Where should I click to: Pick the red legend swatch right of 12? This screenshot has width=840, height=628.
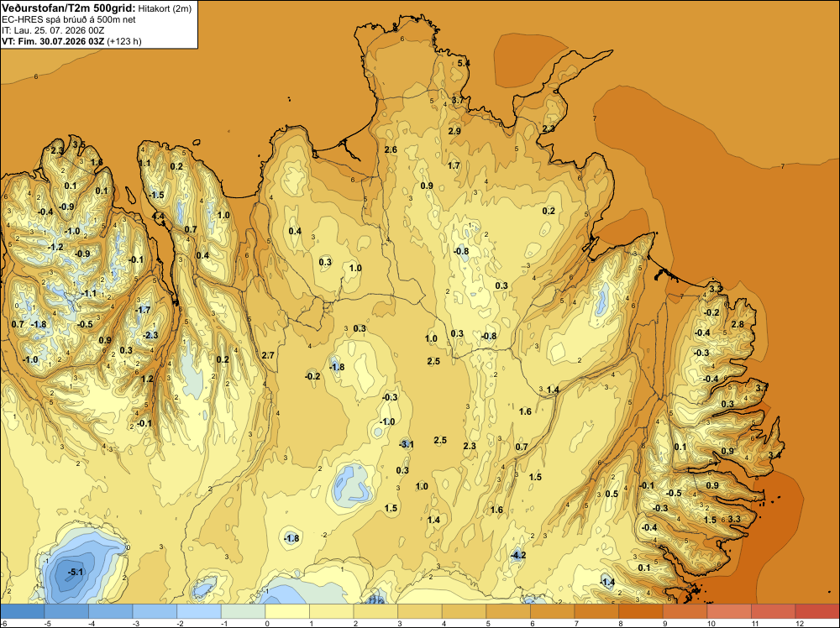coord(817,611)
